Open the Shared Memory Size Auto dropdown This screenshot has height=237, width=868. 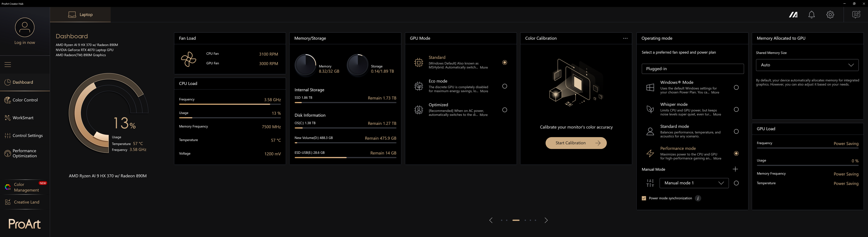click(807, 65)
